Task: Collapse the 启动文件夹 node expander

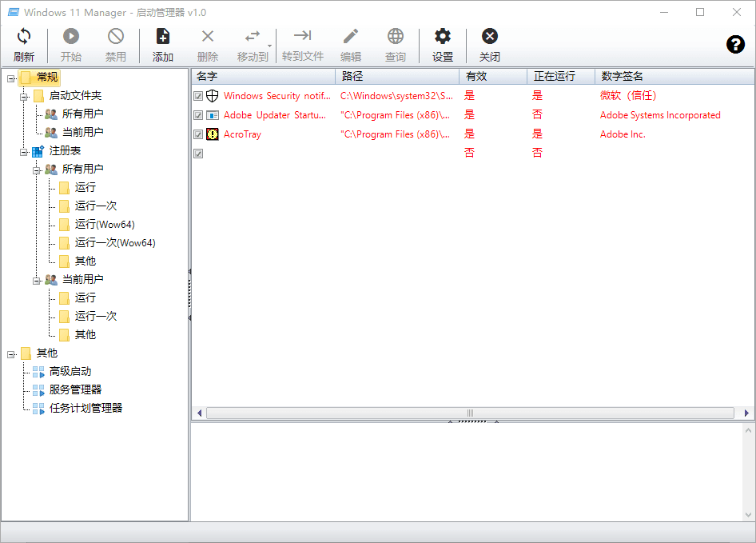Action: [x=24, y=97]
